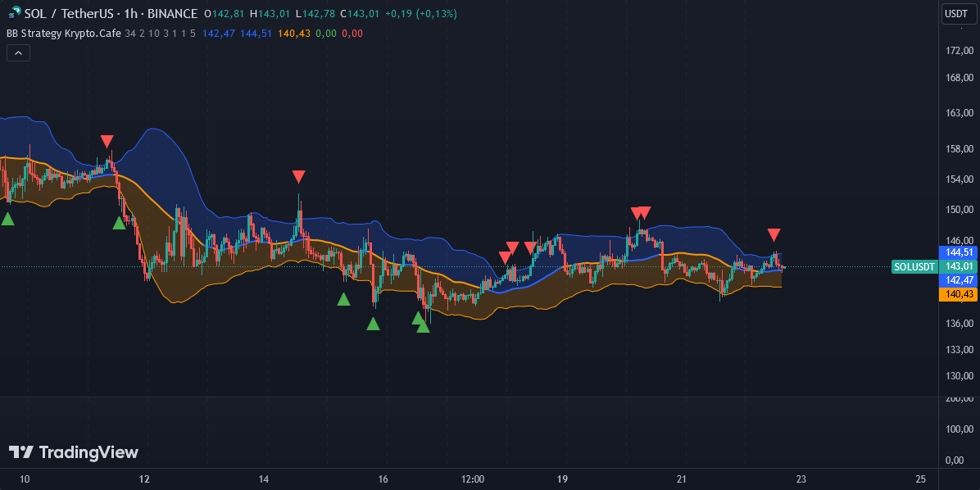This screenshot has width=980, height=490.
Task: Click the Solana logo icon beside the symbol name
Action: pos(14,13)
